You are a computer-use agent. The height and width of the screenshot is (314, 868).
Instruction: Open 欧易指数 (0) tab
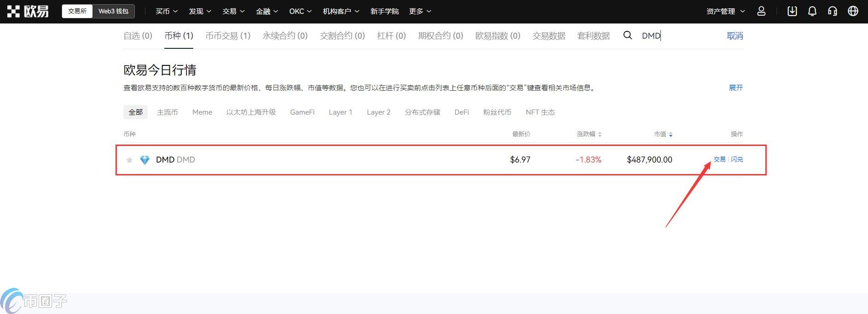click(498, 35)
